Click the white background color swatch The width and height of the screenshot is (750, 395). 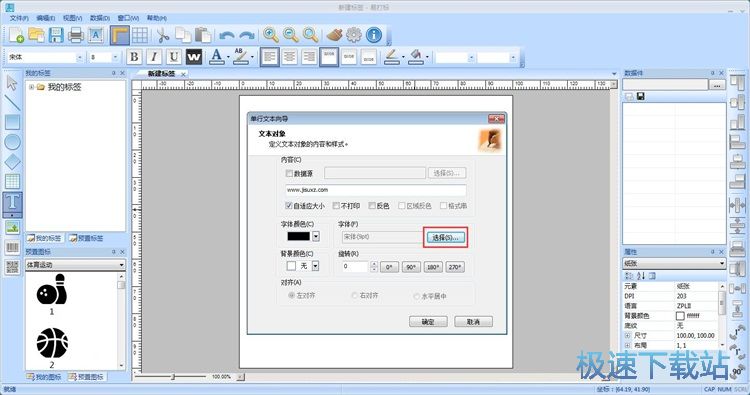(291, 266)
